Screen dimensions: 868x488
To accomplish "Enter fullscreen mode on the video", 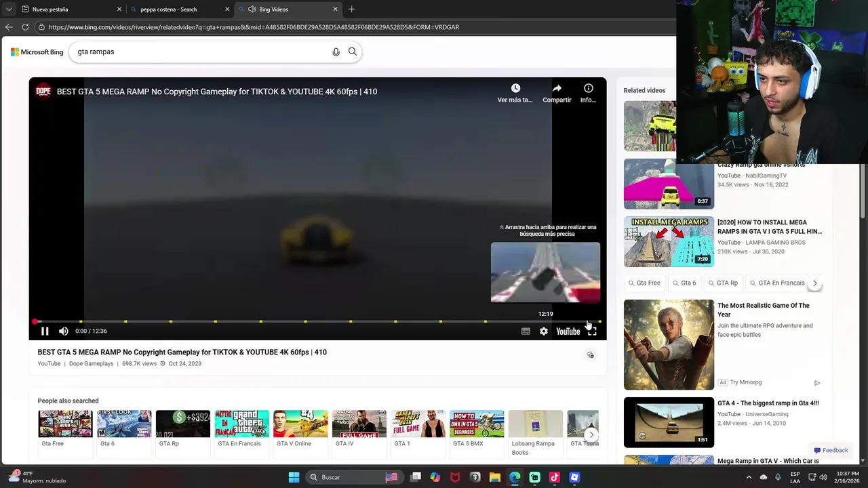I will (x=592, y=331).
